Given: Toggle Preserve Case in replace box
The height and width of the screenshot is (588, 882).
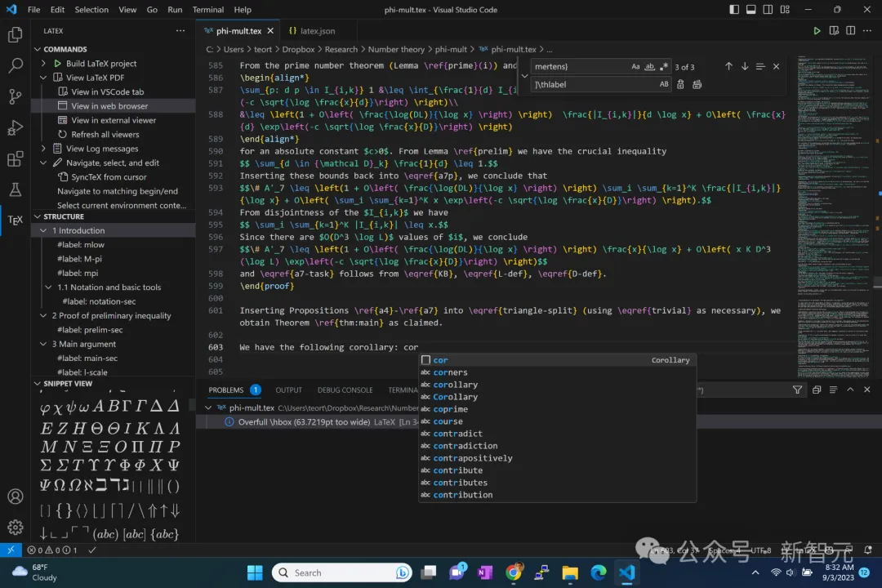Looking at the screenshot, I should click(664, 84).
